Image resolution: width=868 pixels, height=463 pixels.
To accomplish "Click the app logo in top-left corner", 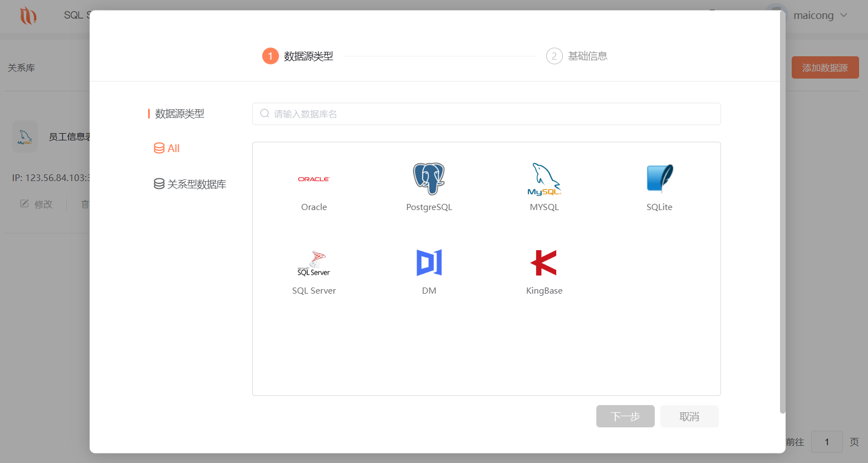I will (x=28, y=16).
